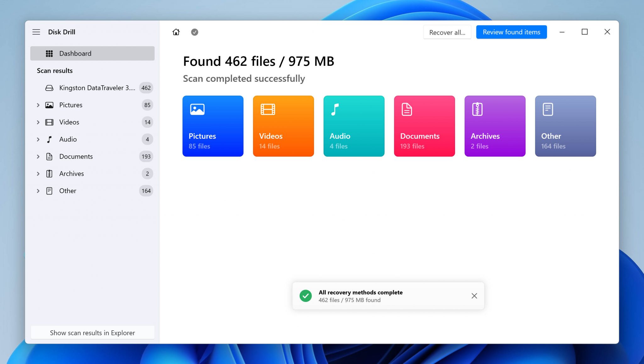The image size is (644, 364).
Task: Click Review found items button
Action: (x=511, y=32)
